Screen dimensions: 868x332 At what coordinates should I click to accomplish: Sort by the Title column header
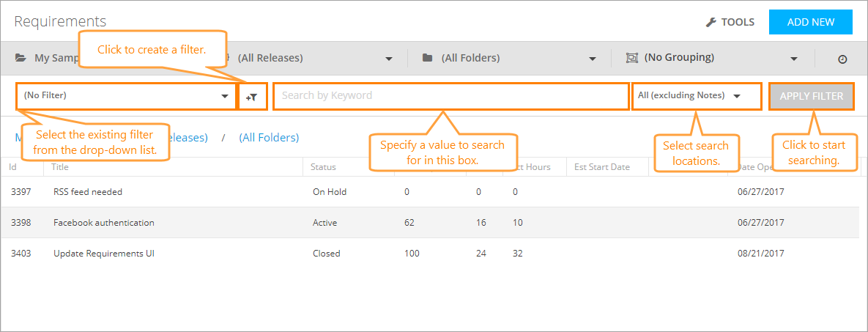61,167
